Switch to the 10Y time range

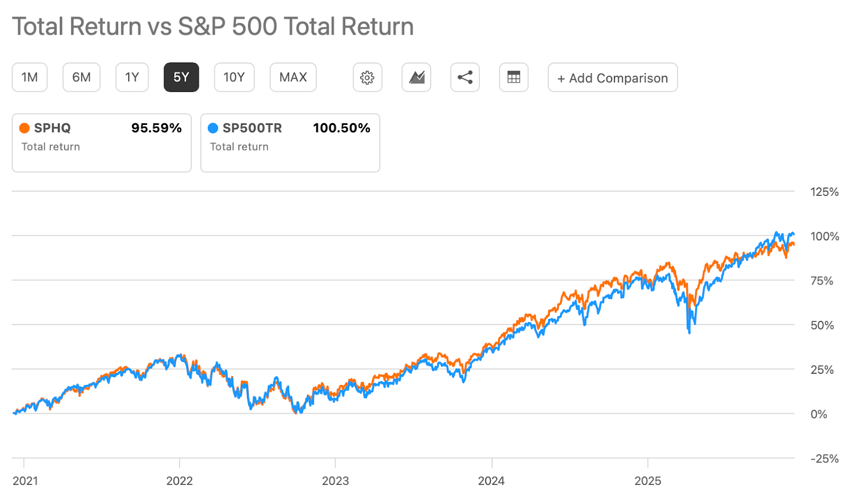tap(234, 77)
